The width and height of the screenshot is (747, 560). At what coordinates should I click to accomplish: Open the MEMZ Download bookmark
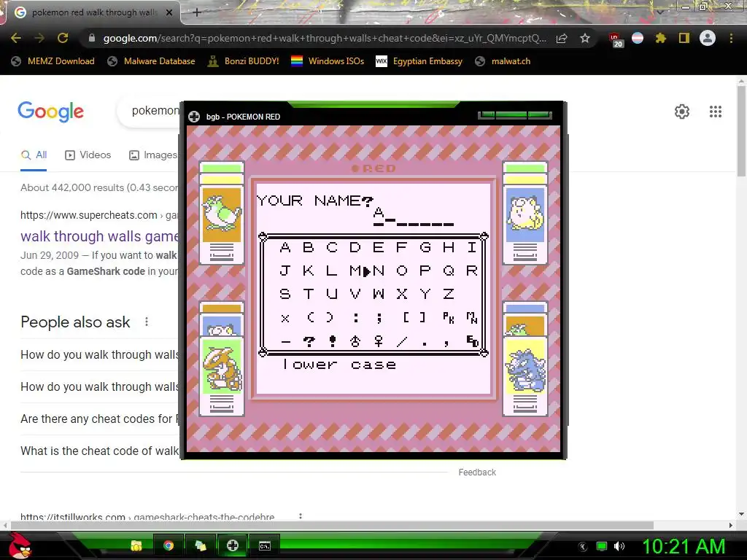pyautogui.click(x=53, y=61)
